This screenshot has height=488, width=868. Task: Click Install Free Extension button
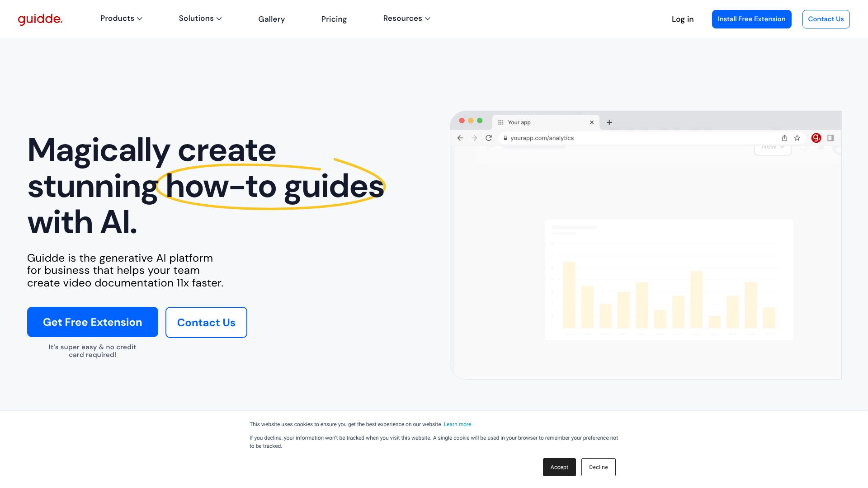pyautogui.click(x=751, y=19)
